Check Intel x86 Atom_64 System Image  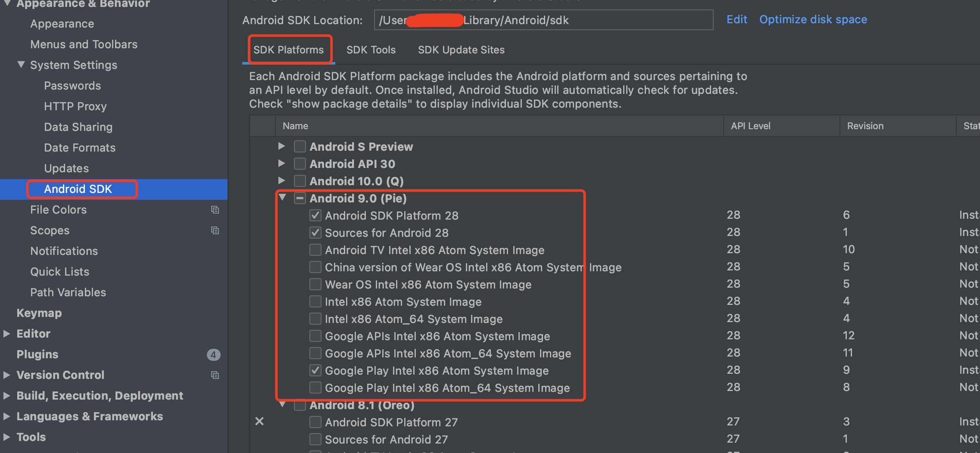coord(315,319)
